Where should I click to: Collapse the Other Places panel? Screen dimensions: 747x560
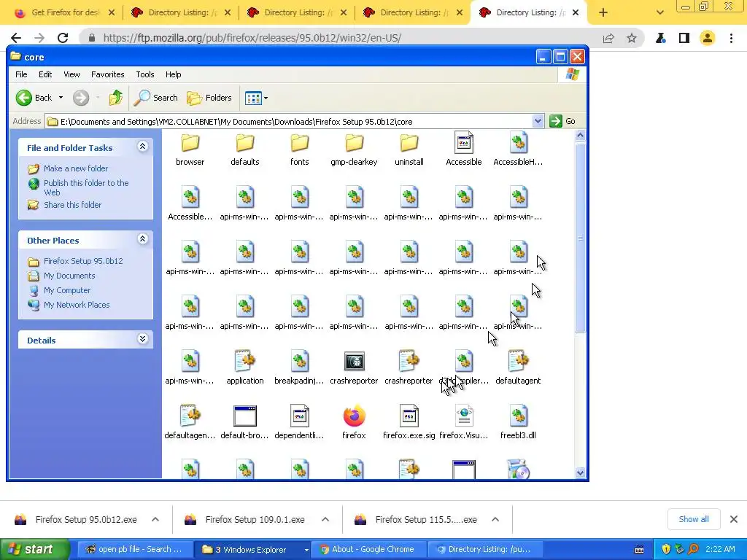[142, 239]
